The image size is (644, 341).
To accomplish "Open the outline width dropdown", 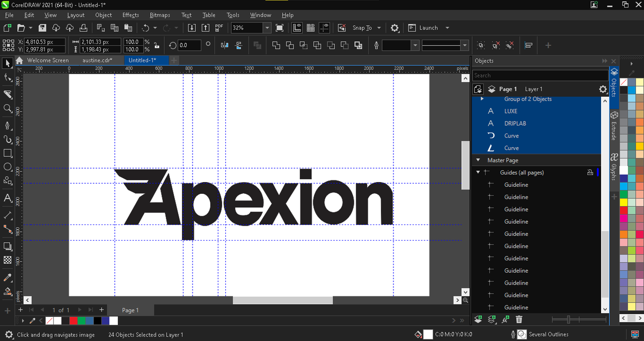I will click(x=415, y=46).
